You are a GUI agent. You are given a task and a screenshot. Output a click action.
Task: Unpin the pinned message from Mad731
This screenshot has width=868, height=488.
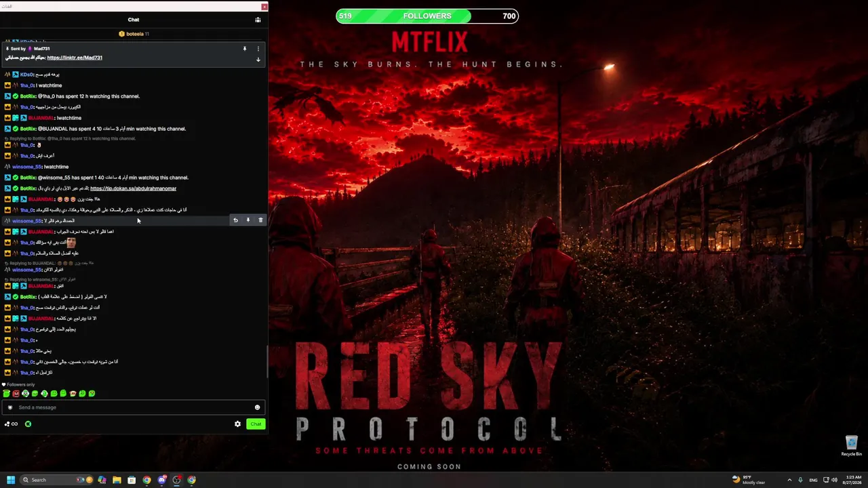coord(245,49)
